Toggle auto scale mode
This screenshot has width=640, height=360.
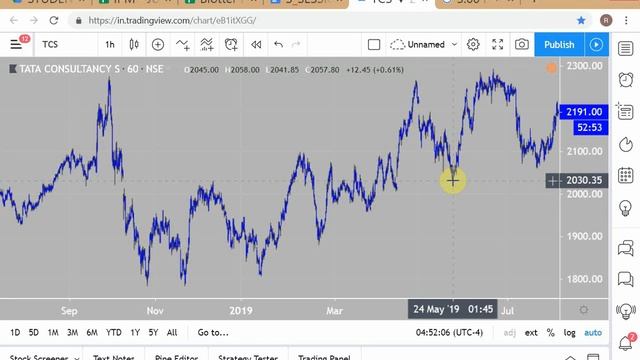(x=593, y=333)
